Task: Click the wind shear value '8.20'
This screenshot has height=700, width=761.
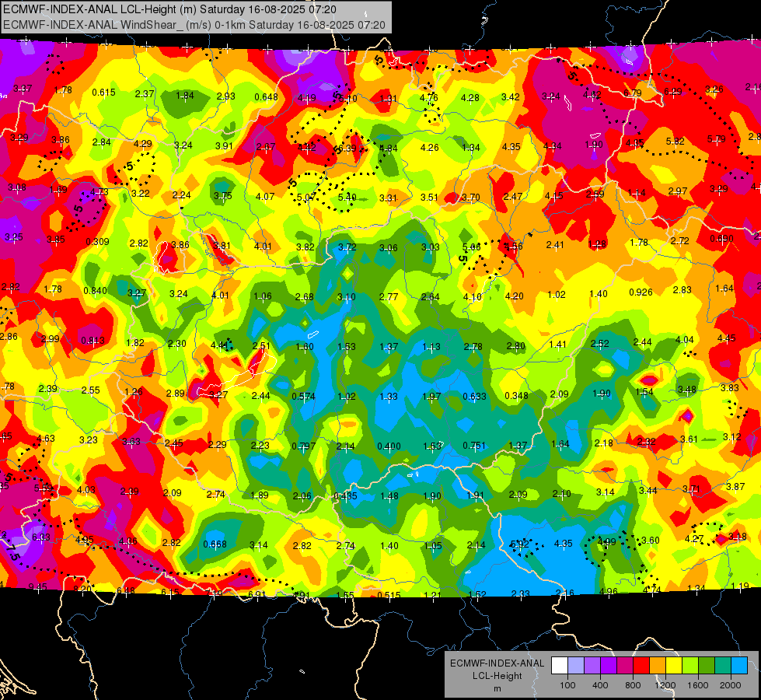Action: [82, 589]
